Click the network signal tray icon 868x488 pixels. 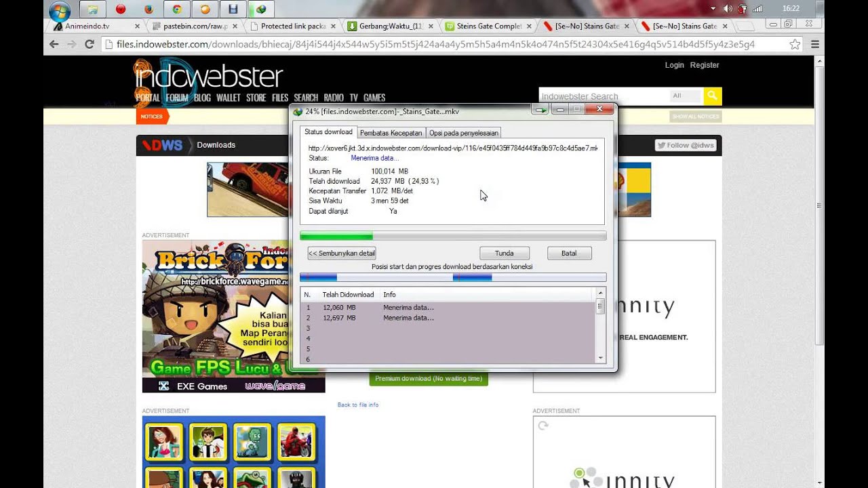coord(757,9)
